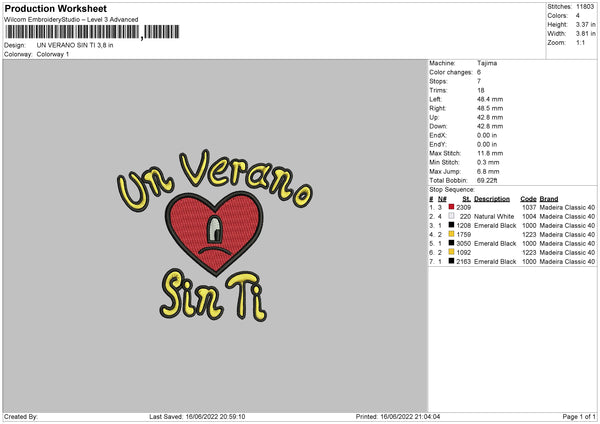Click 'Madeira Classic 40' brand in row 4
The image size is (600, 424).
(567, 234)
